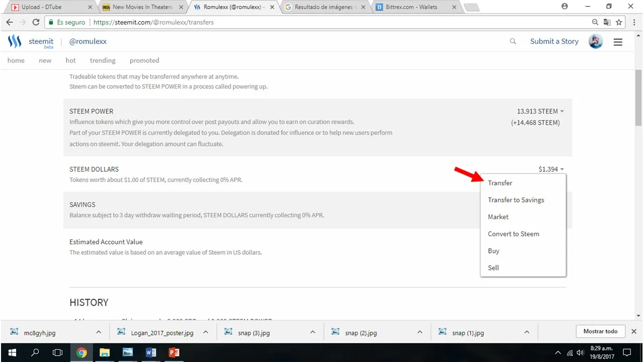This screenshot has height=362, width=644.
Task: Open the promoted posts link
Action: coord(144,60)
